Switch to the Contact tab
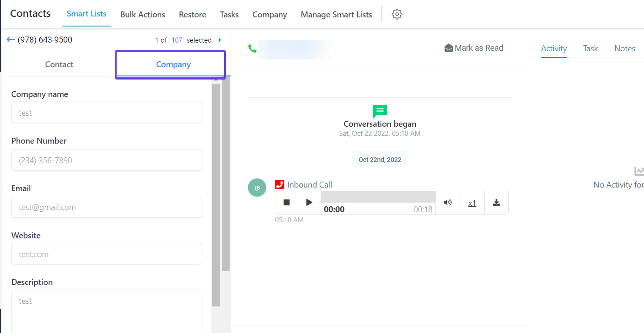This screenshot has width=644, height=333. coord(59,64)
